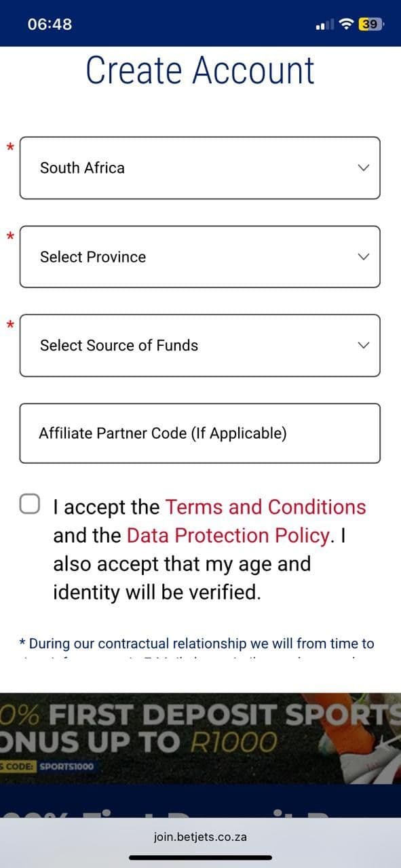Tap the join.betjets.co.za address bar
401x868 pixels.
pyautogui.click(x=200, y=836)
